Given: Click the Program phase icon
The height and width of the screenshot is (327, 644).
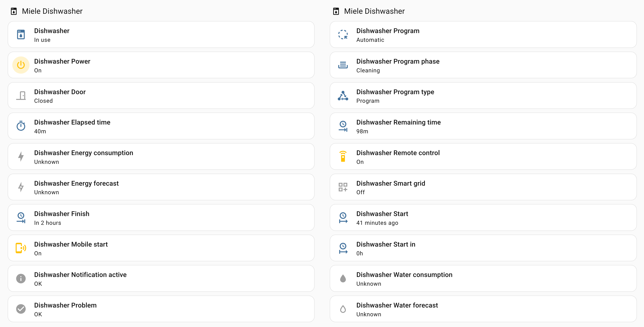Looking at the screenshot, I should (343, 65).
